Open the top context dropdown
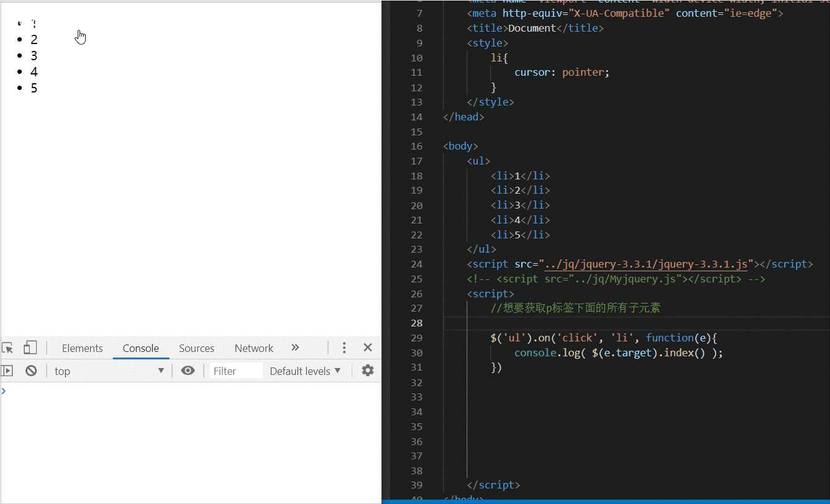 pyautogui.click(x=109, y=371)
